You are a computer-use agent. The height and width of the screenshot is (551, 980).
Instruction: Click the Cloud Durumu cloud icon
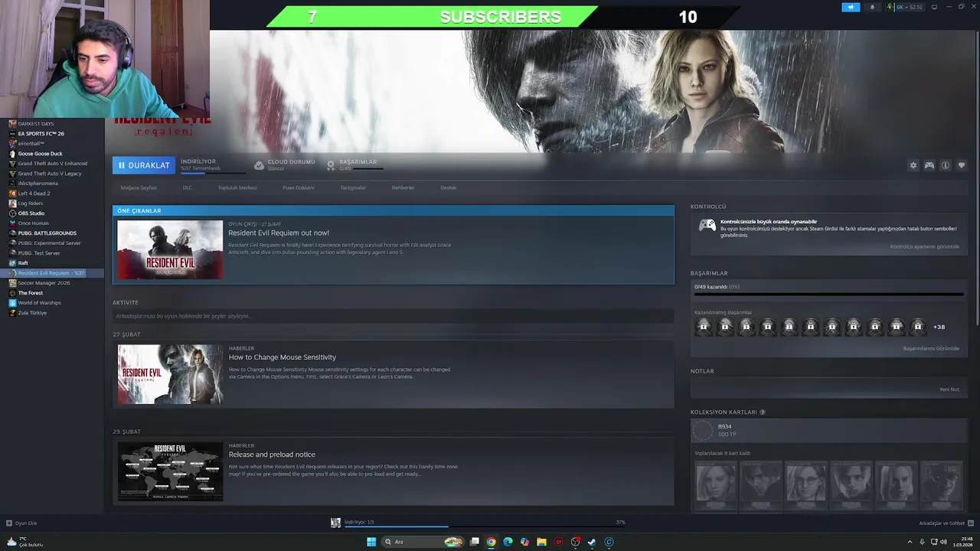259,165
